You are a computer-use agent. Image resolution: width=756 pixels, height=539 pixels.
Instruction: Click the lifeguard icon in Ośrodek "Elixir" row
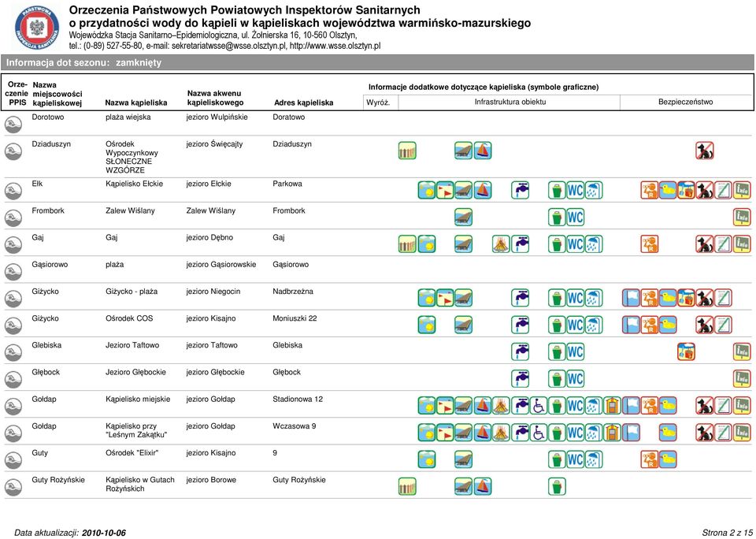pyautogui.click(x=650, y=459)
